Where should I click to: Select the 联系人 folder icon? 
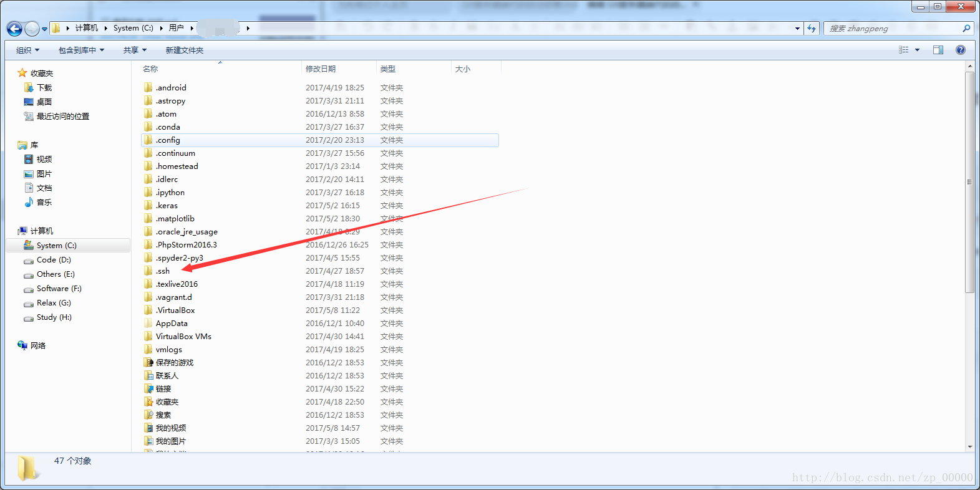coord(148,375)
